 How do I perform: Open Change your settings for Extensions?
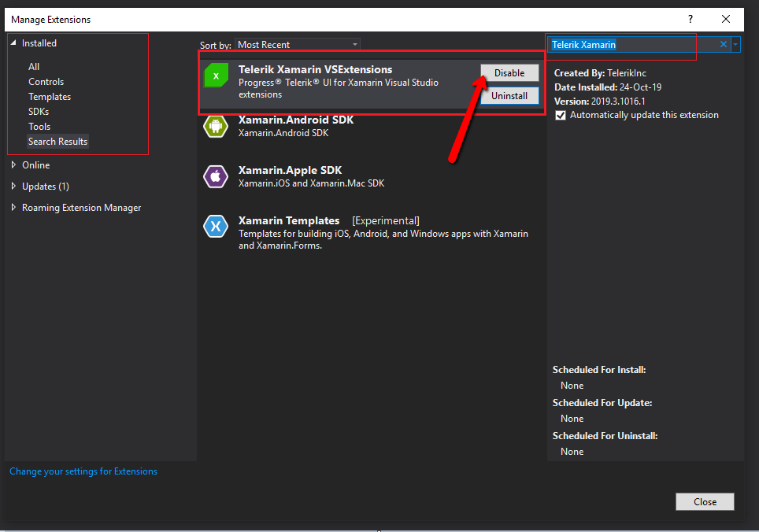tap(83, 471)
